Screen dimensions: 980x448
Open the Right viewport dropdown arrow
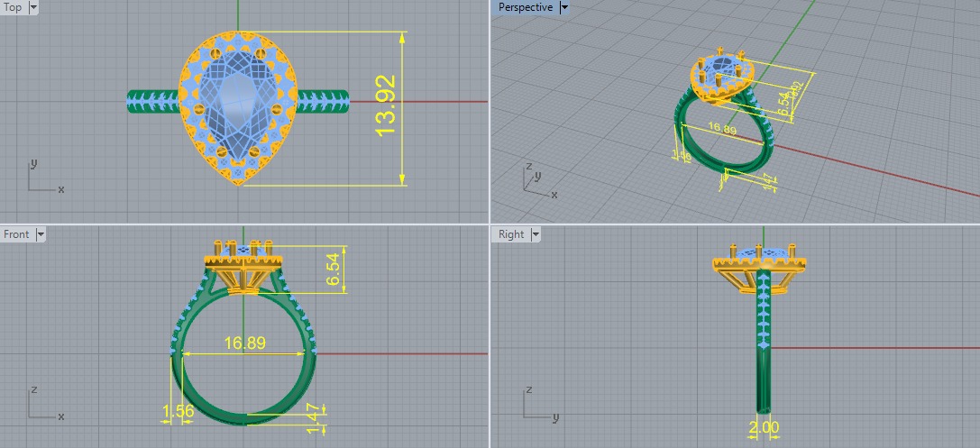tap(536, 234)
